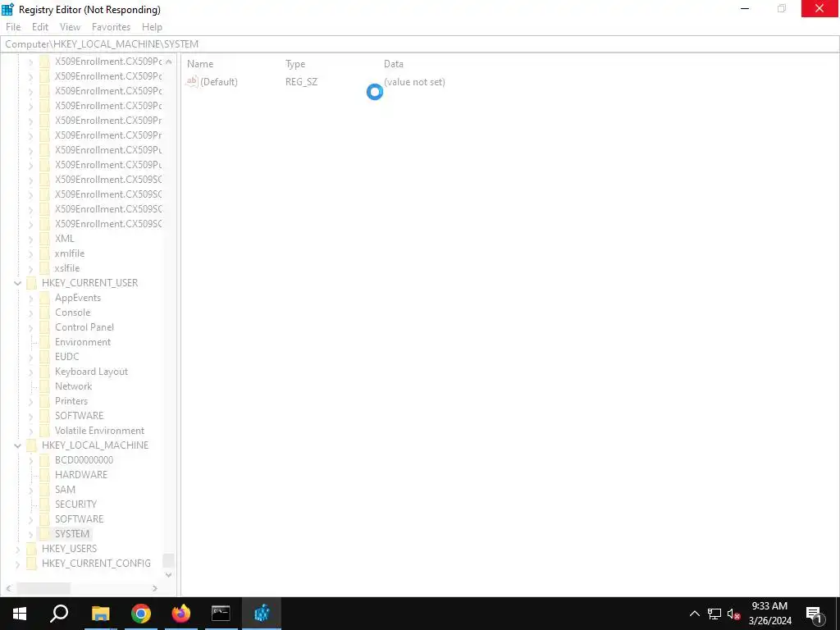Open the View menu

[71, 27]
